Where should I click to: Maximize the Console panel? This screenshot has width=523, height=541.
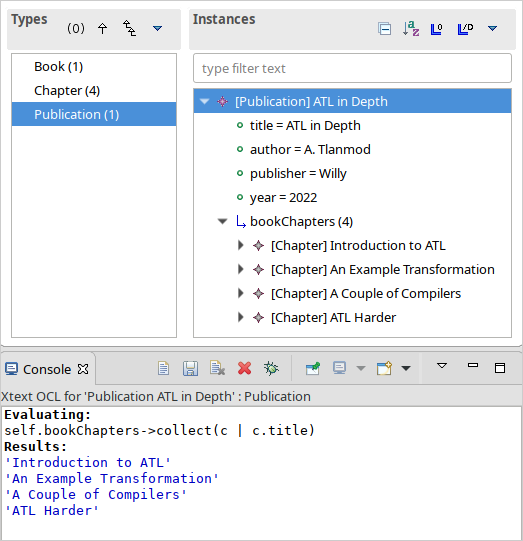[500, 368]
